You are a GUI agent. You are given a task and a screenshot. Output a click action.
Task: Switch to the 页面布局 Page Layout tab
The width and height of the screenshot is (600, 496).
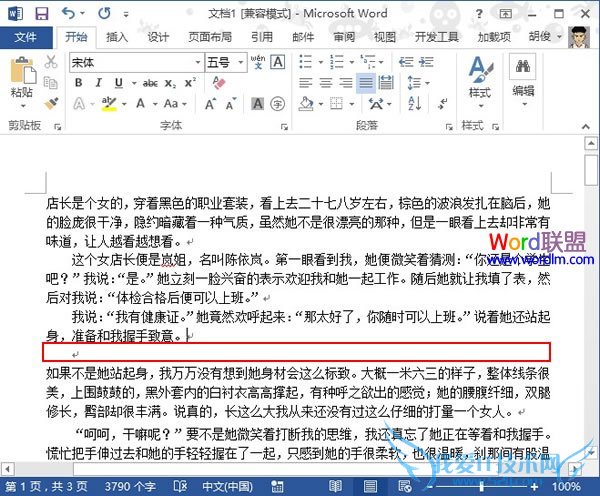pyautogui.click(x=210, y=37)
